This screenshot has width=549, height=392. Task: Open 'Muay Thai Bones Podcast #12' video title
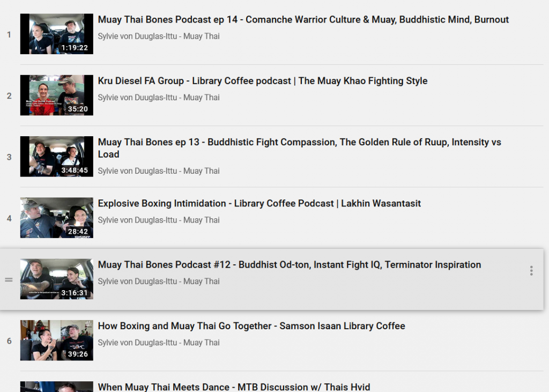point(289,265)
